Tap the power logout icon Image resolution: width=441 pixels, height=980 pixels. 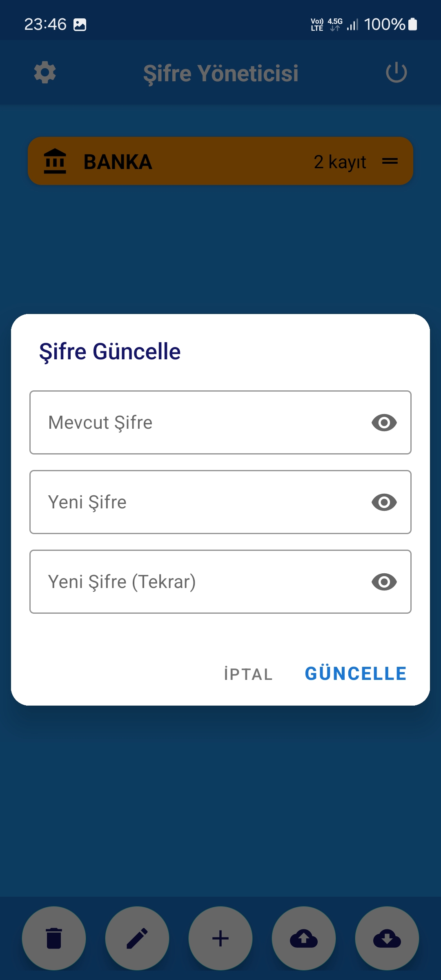[x=396, y=73]
